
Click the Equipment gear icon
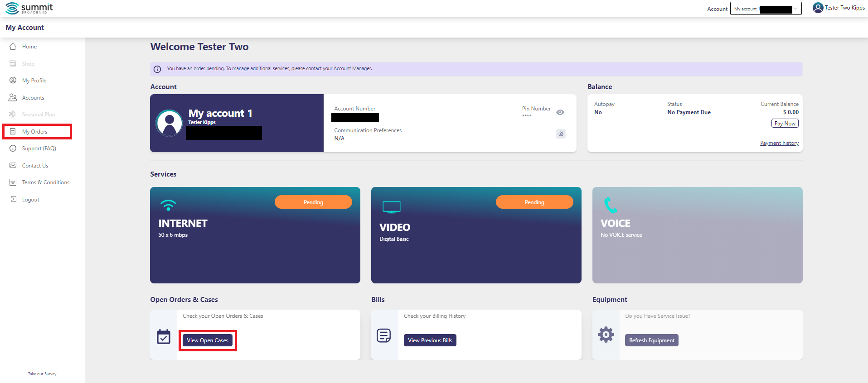(x=606, y=335)
